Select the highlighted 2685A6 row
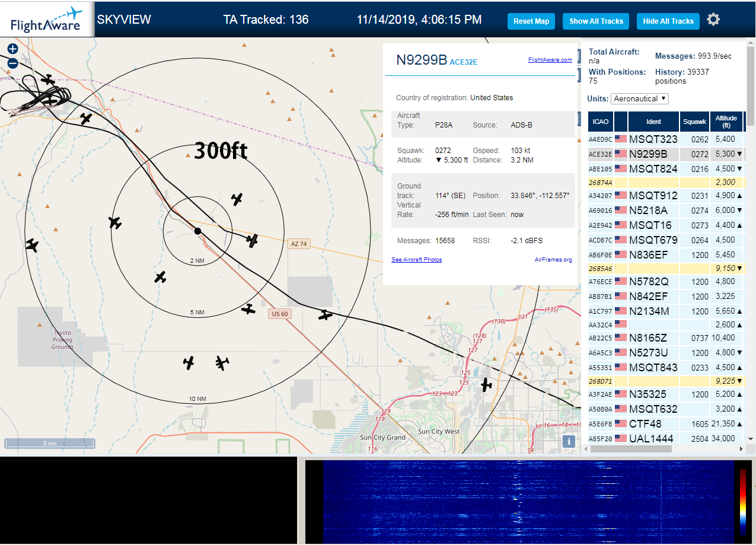 666,268
